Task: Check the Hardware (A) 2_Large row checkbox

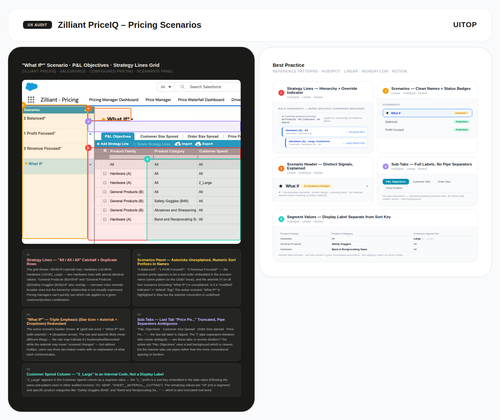Action: pyautogui.click(x=105, y=183)
